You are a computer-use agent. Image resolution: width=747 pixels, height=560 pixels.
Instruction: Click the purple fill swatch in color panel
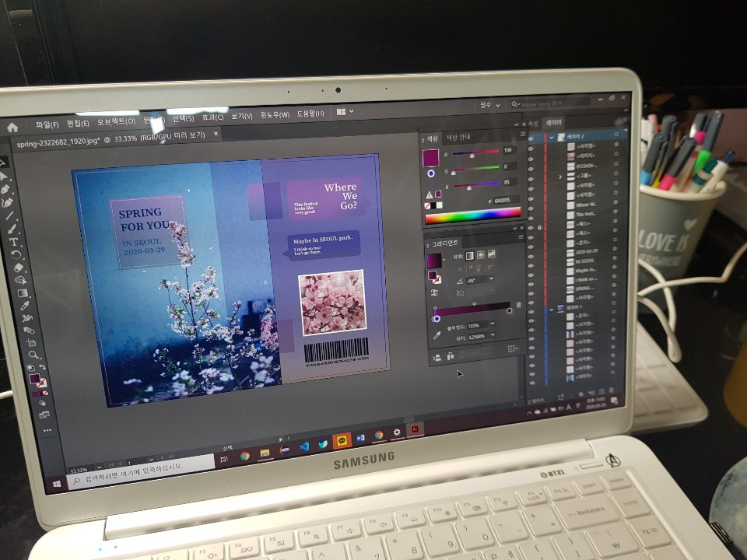click(430, 158)
